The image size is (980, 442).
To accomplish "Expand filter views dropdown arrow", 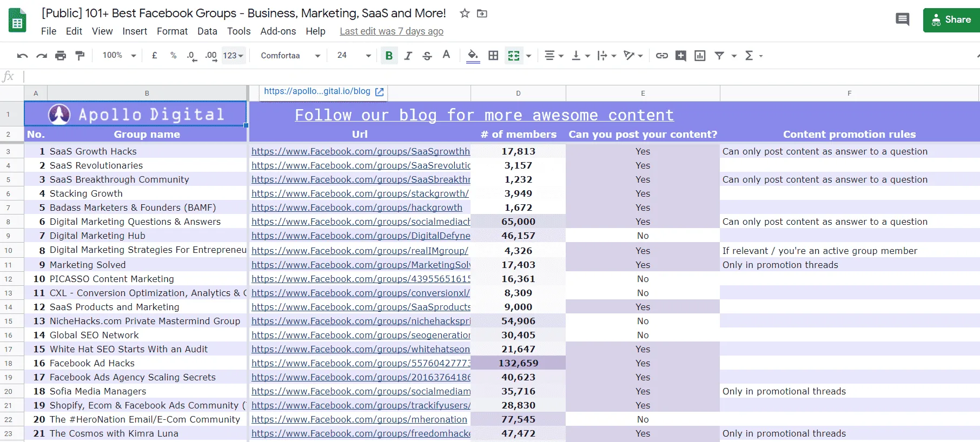I will (734, 56).
